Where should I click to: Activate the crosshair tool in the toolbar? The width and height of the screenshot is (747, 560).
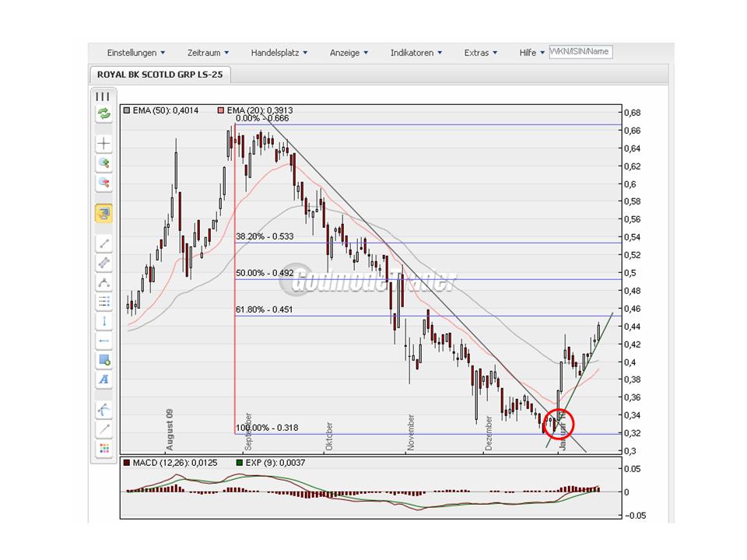[103, 142]
